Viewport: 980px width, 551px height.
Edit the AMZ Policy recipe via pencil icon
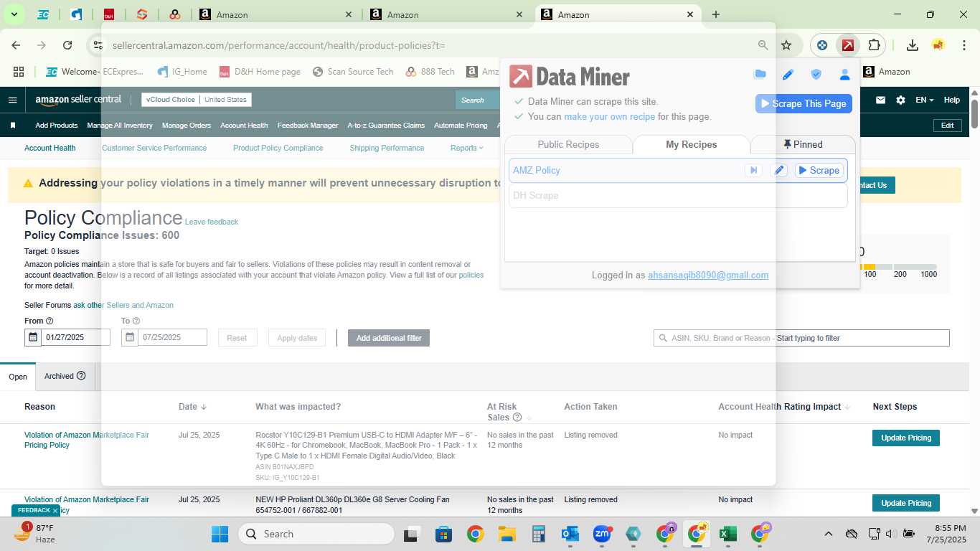pyautogui.click(x=778, y=170)
